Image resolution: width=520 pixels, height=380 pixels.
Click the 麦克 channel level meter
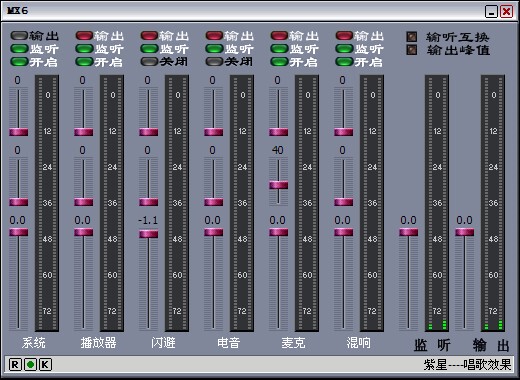307,203
